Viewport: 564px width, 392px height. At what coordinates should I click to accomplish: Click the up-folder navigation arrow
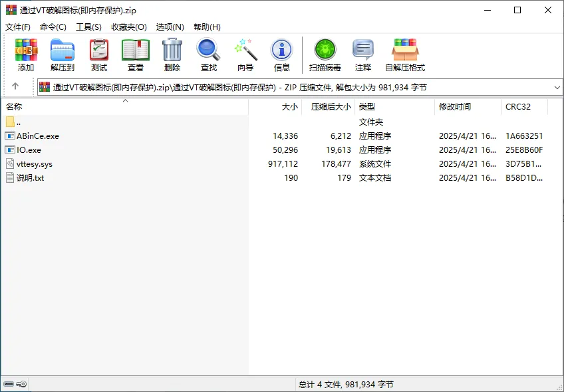pyautogui.click(x=15, y=86)
